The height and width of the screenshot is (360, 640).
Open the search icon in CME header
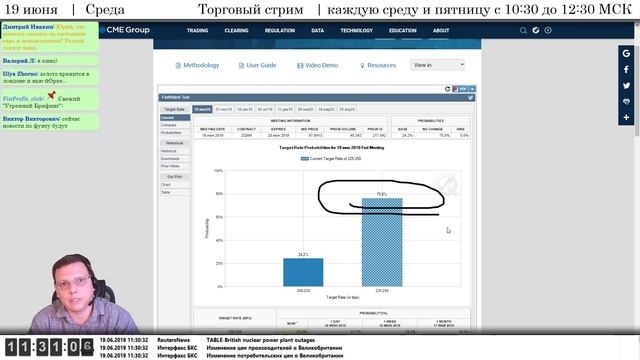coord(523,30)
